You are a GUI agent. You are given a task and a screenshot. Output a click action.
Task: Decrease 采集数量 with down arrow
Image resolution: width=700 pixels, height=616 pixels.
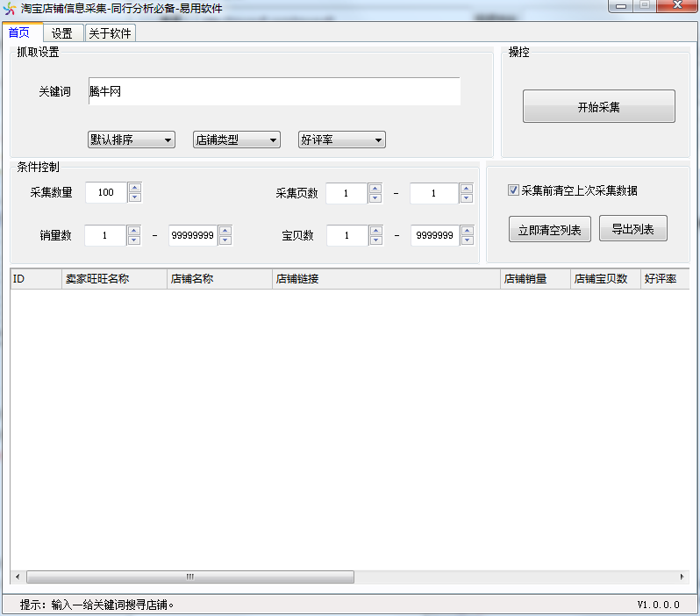135,197
